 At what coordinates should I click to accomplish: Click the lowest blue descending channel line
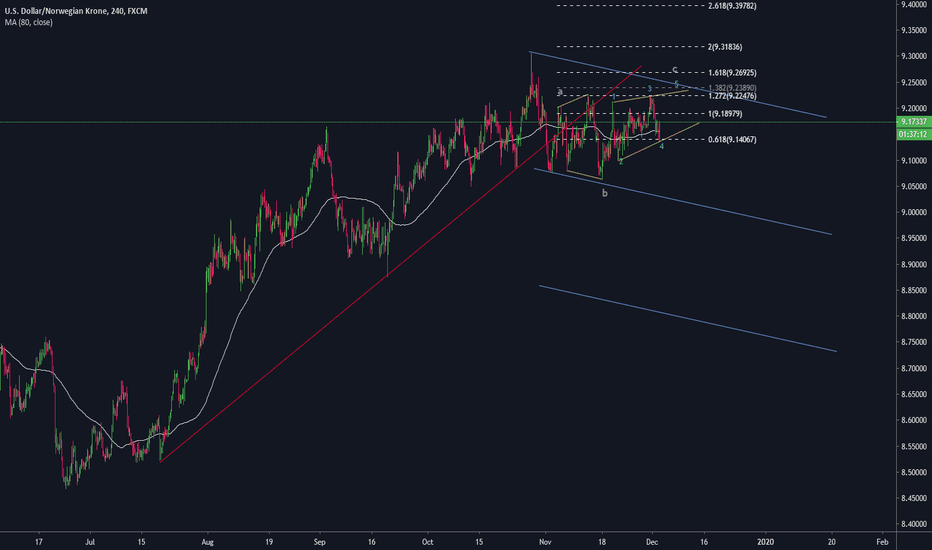tap(690, 318)
